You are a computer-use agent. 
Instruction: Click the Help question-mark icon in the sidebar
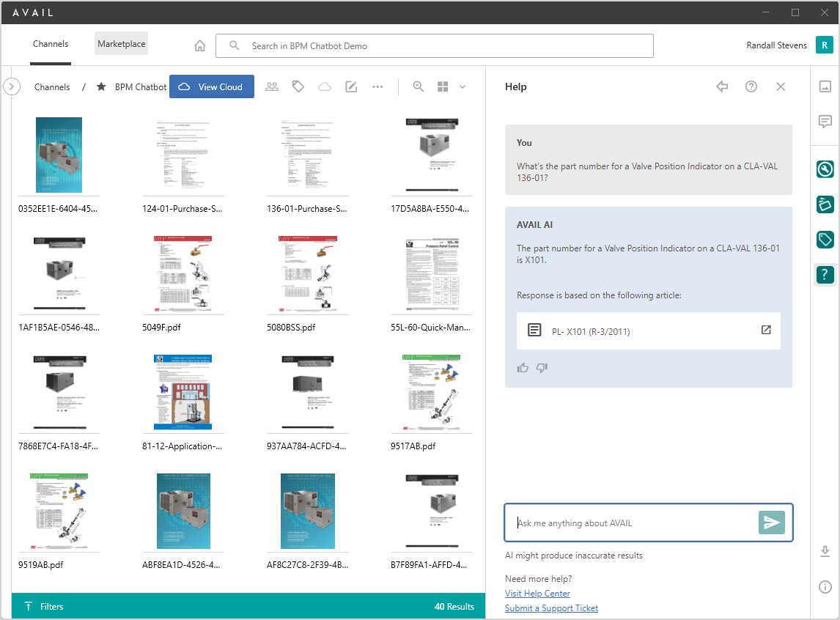click(x=825, y=275)
